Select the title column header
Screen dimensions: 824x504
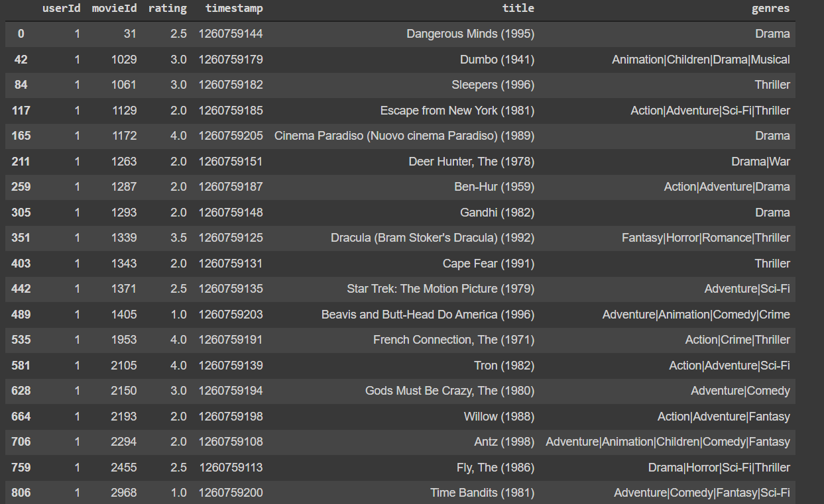tap(518, 9)
